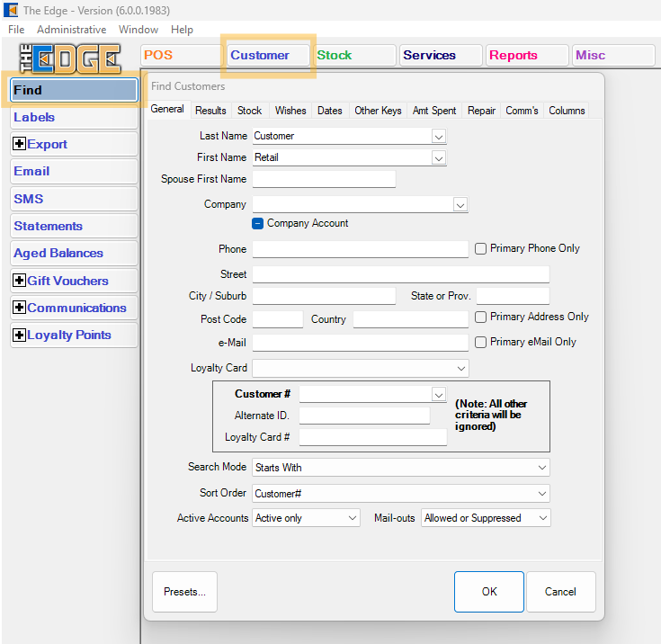
Task: Click the Phone input field
Action: point(361,249)
